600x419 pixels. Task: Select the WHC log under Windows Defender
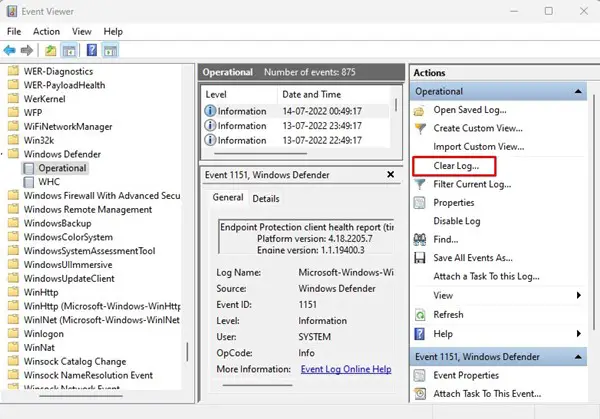[49, 182]
